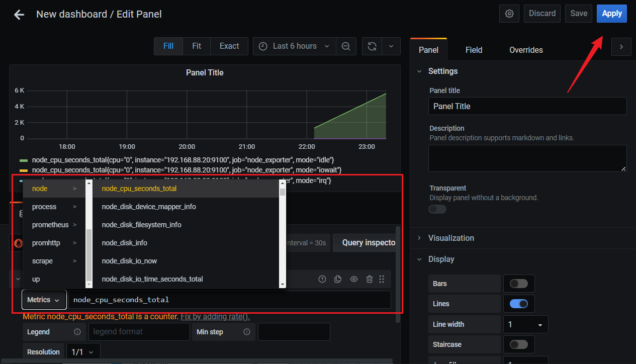Click the query help question mark icon
The height and width of the screenshot is (364, 636).
coord(322,279)
